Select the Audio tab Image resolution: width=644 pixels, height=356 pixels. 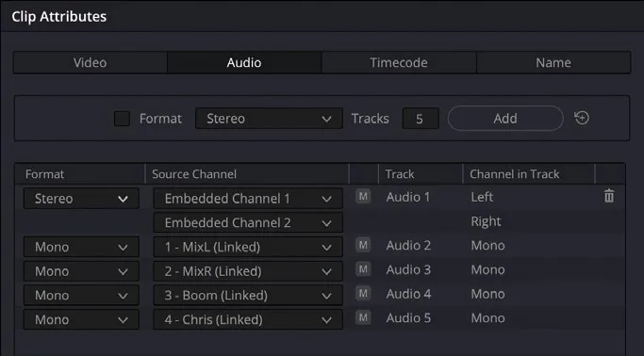(x=244, y=62)
